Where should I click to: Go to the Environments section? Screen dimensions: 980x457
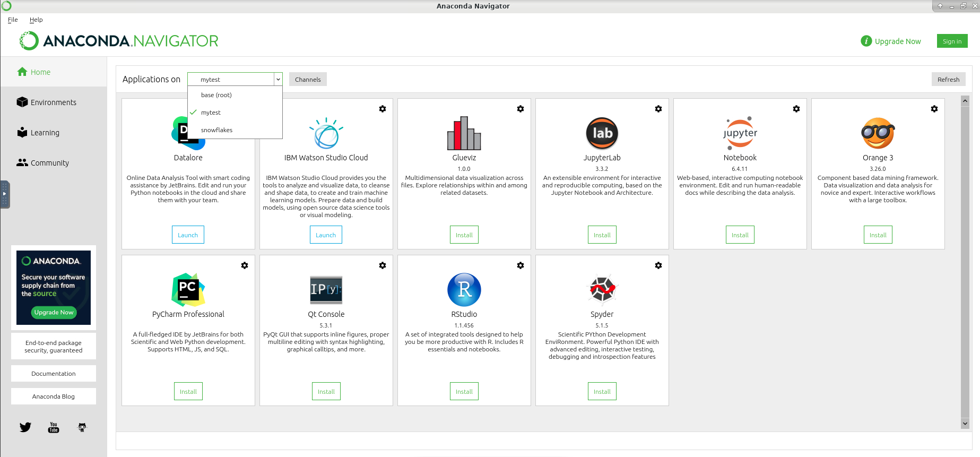[54, 102]
